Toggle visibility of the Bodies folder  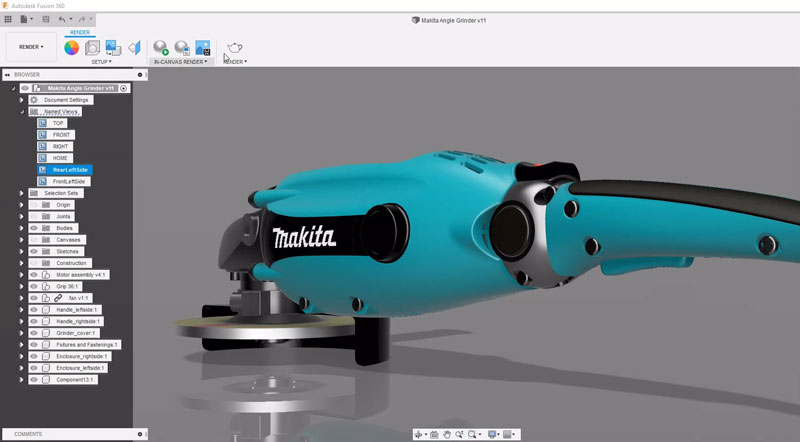tap(34, 228)
